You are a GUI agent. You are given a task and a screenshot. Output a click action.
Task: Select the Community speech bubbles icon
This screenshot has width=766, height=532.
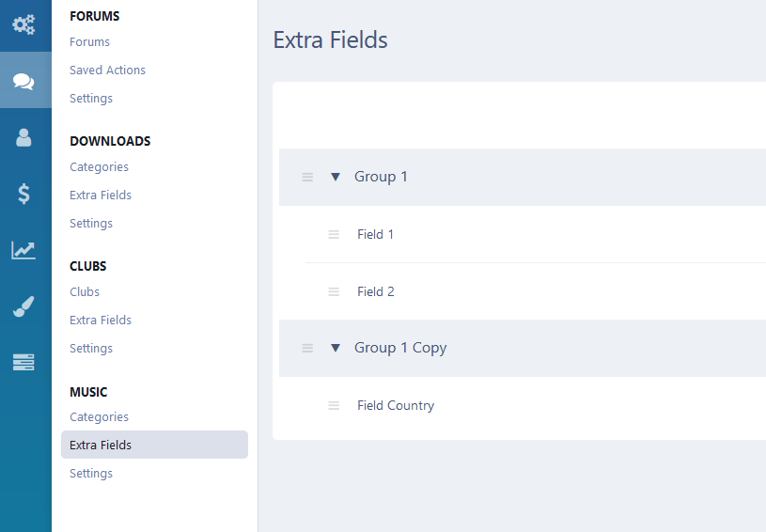tap(23, 81)
